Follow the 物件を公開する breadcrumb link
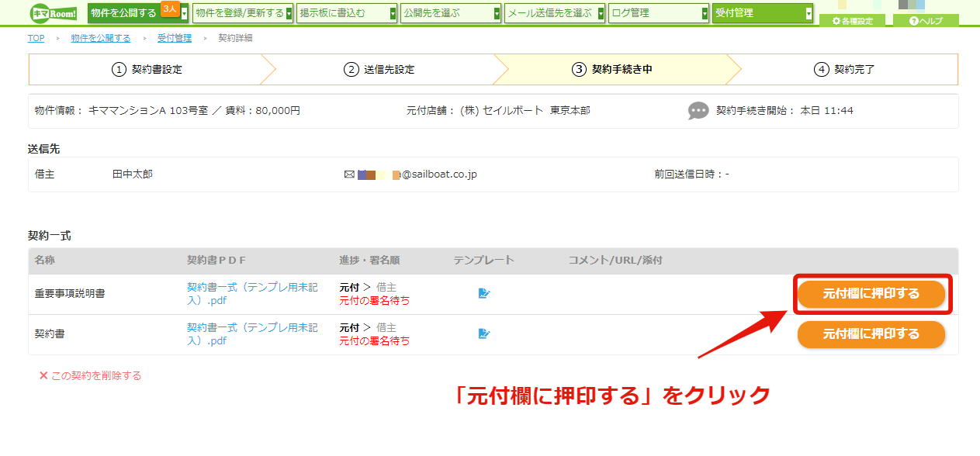The height and width of the screenshot is (456, 980). (100, 38)
